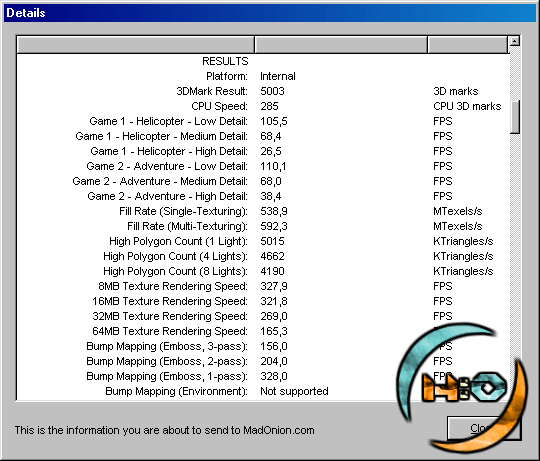Viewport: 540px width, 461px height.
Task: Select the value 110,1
Action: pos(273,166)
